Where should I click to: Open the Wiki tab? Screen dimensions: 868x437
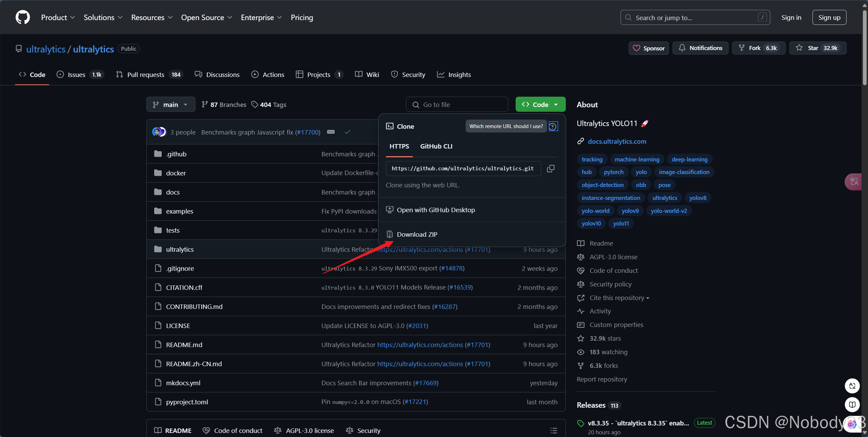click(367, 75)
